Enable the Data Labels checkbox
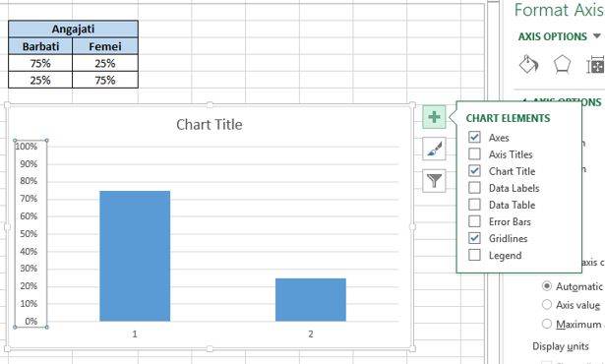The width and height of the screenshot is (605, 364). click(x=474, y=188)
